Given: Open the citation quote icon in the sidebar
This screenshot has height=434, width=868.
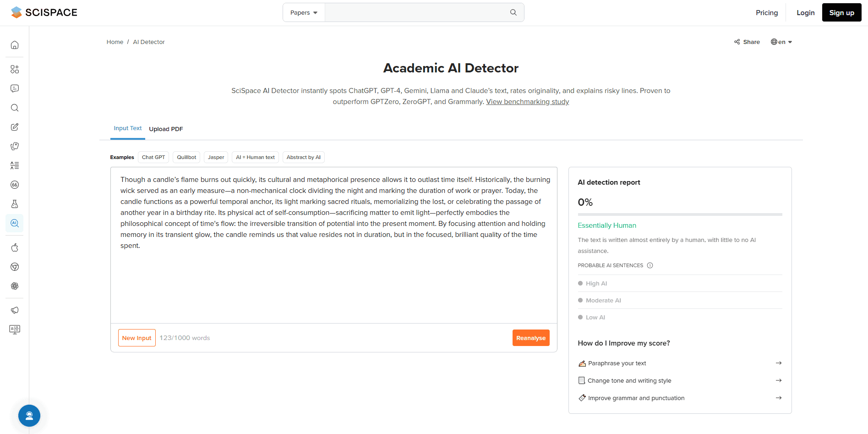Looking at the screenshot, I should click(15, 185).
